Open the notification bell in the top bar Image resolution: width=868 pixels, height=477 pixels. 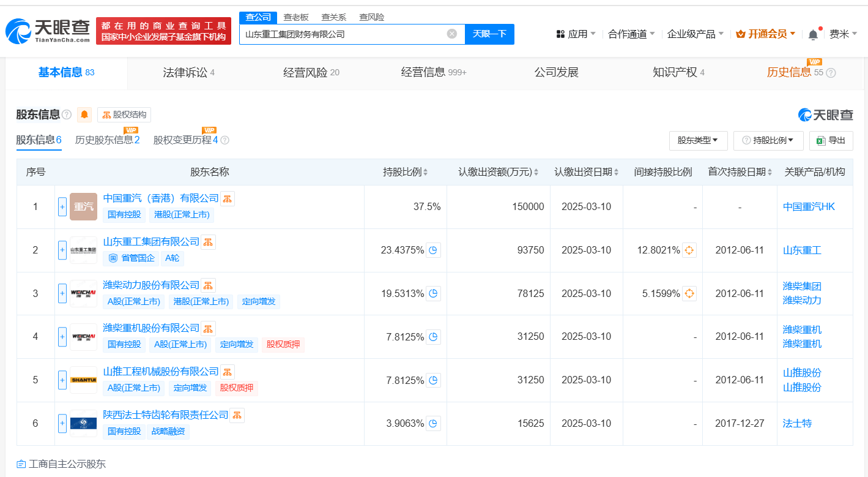(813, 34)
